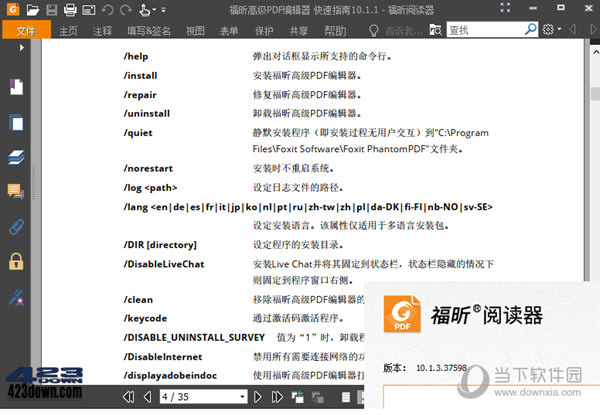Open the Layers panel icon
This screenshot has height=415, width=600.
click(16, 157)
